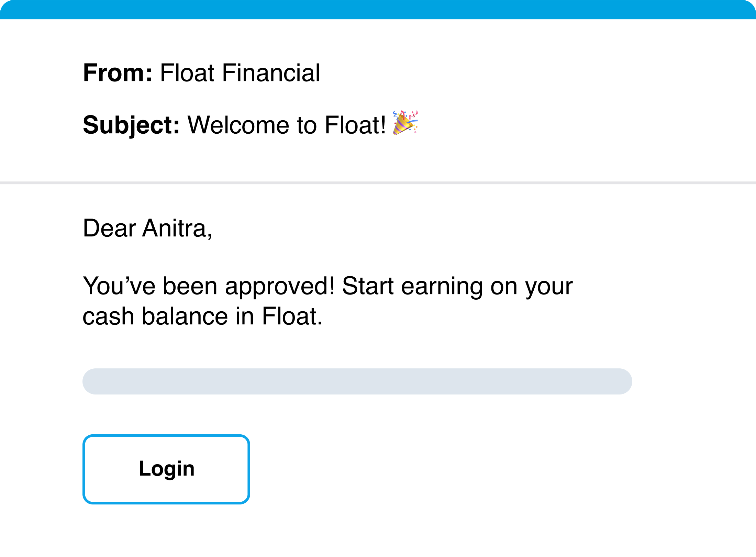Click "Start earning on your" text
The width and height of the screenshot is (756, 557).
457,286
